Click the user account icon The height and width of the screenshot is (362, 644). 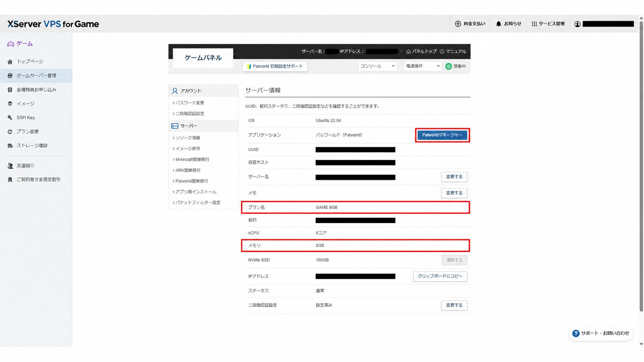coord(577,24)
